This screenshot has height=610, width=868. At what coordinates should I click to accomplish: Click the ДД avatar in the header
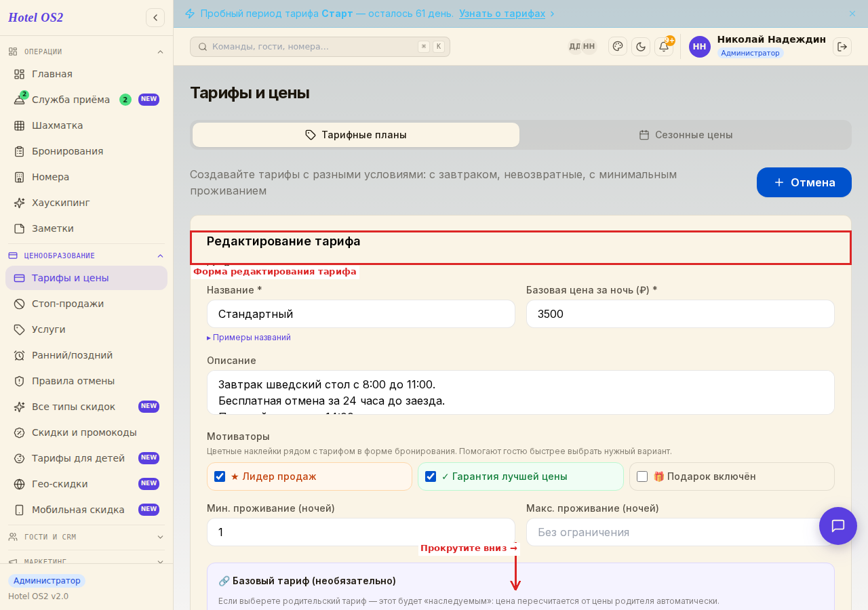(574, 46)
